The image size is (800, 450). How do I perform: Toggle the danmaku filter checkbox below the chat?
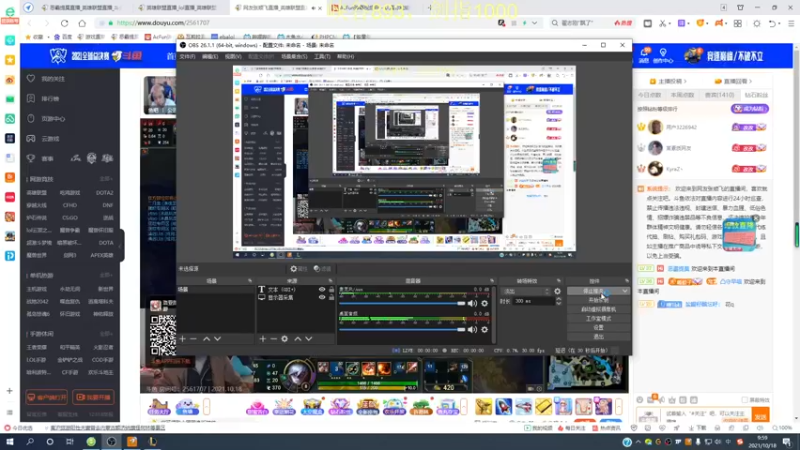tap(744, 400)
